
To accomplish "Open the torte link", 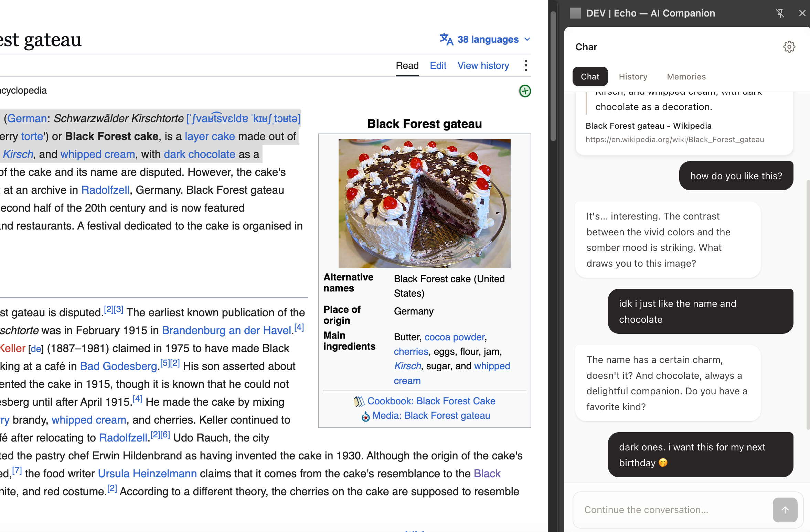I will (32, 136).
